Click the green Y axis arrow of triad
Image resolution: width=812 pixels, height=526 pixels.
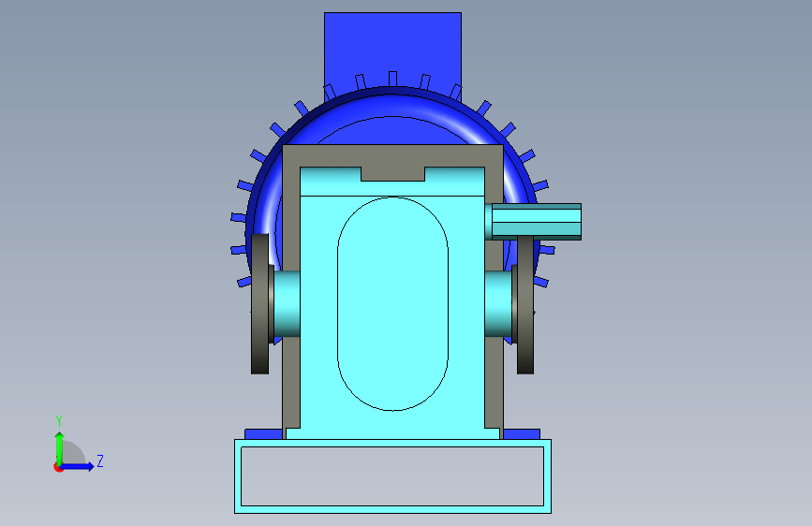coord(60,447)
